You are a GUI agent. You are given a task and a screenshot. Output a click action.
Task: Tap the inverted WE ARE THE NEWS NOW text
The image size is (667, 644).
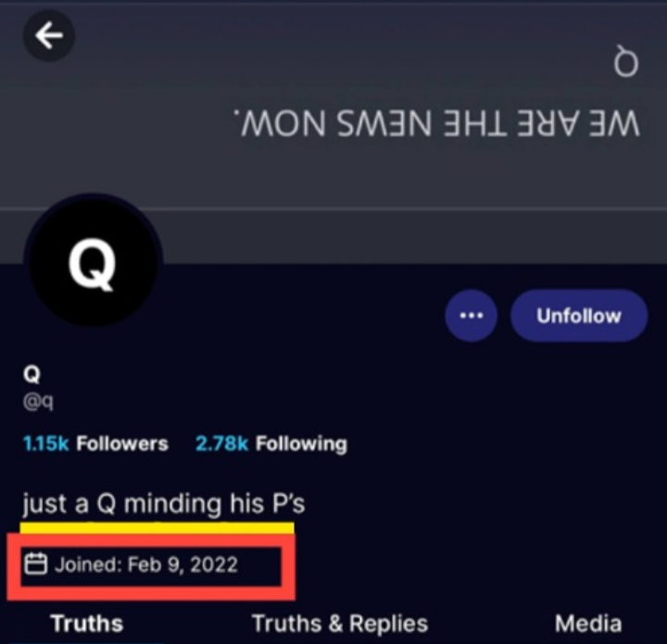click(437, 123)
